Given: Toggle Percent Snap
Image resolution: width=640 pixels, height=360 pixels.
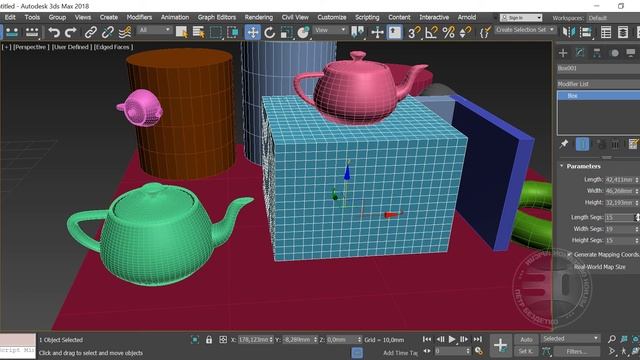Looking at the screenshot, I should 448,32.
